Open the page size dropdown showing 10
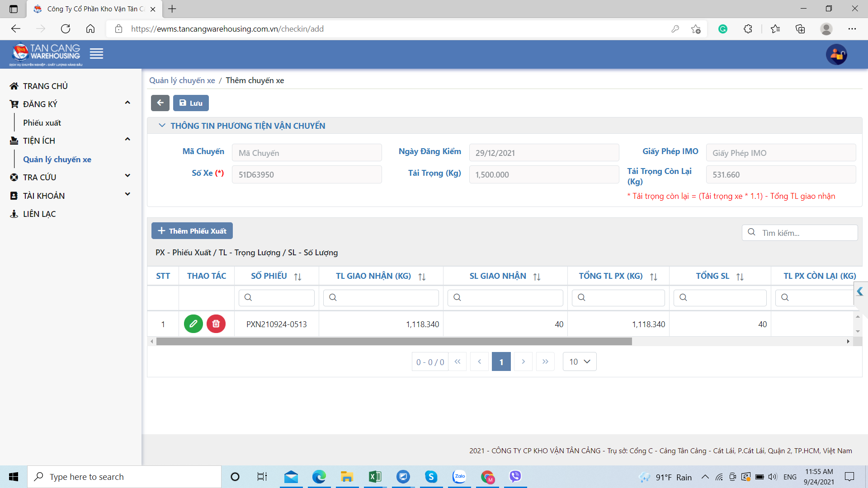868x488 pixels. coord(580,361)
